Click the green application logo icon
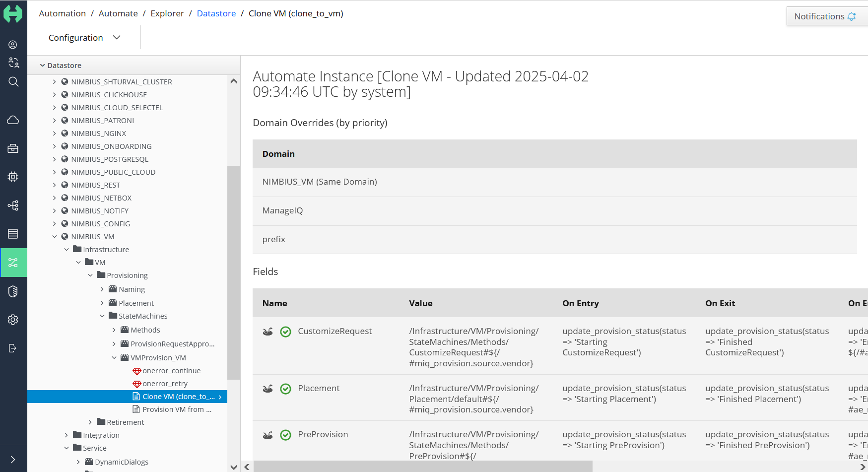 click(13, 13)
